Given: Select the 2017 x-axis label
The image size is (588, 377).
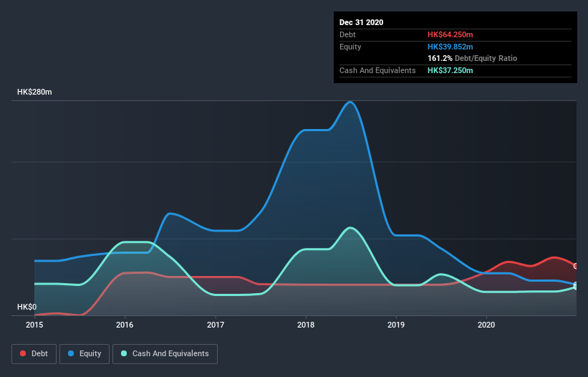Looking at the screenshot, I should tap(216, 325).
